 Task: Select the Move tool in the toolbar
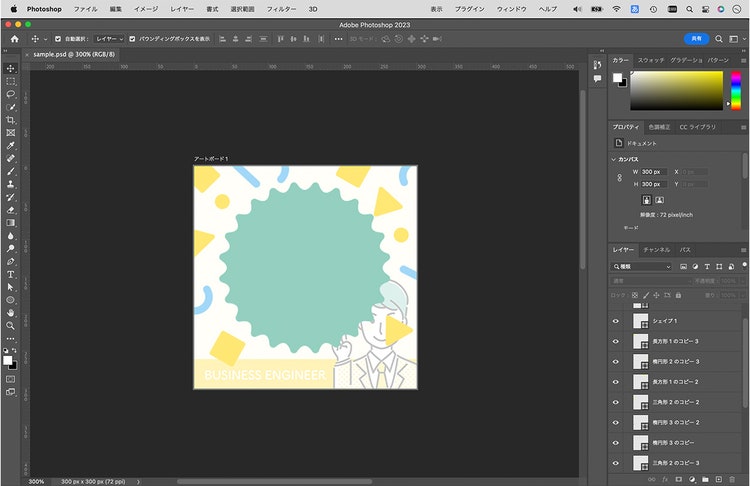pos(11,68)
